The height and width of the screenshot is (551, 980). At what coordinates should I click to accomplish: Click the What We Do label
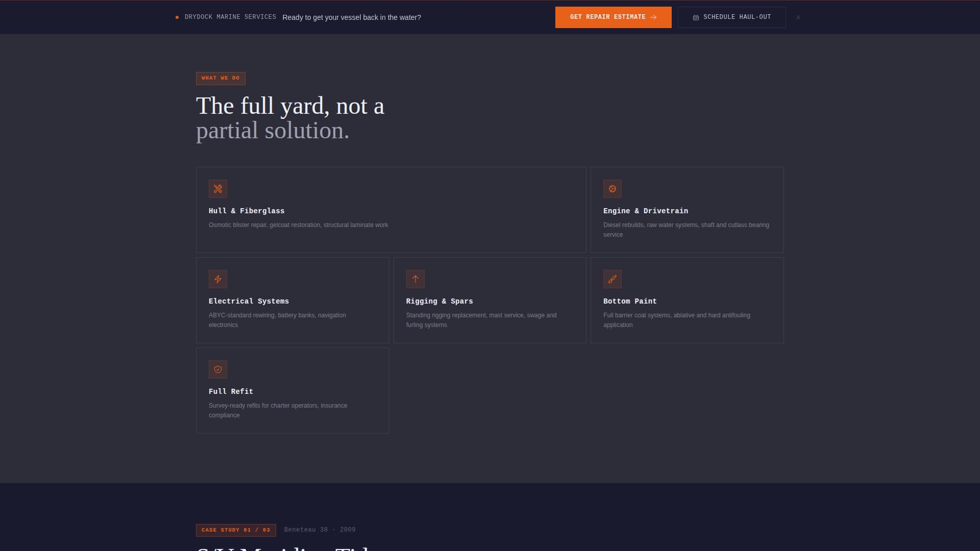coord(220,78)
